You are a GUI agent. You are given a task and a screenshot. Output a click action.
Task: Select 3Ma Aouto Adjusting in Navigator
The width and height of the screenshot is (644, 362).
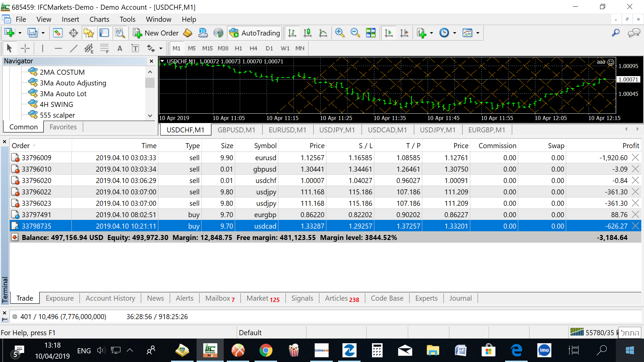(73, 83)
